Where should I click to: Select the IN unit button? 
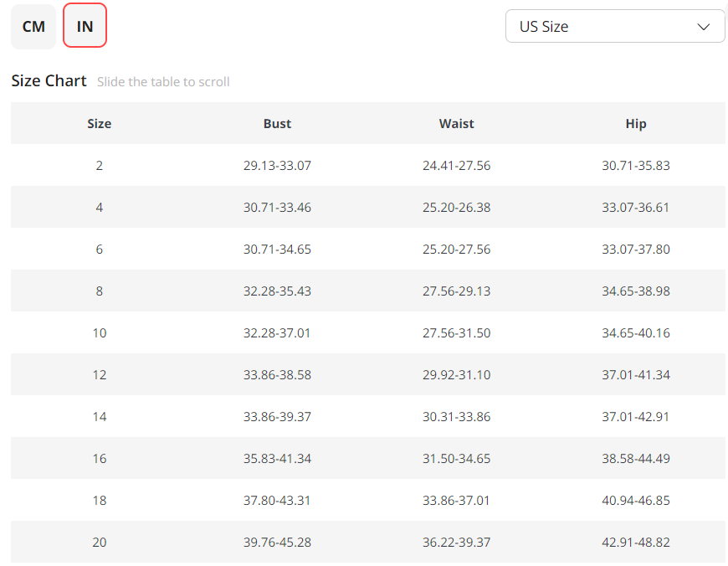tap(85, 27)
